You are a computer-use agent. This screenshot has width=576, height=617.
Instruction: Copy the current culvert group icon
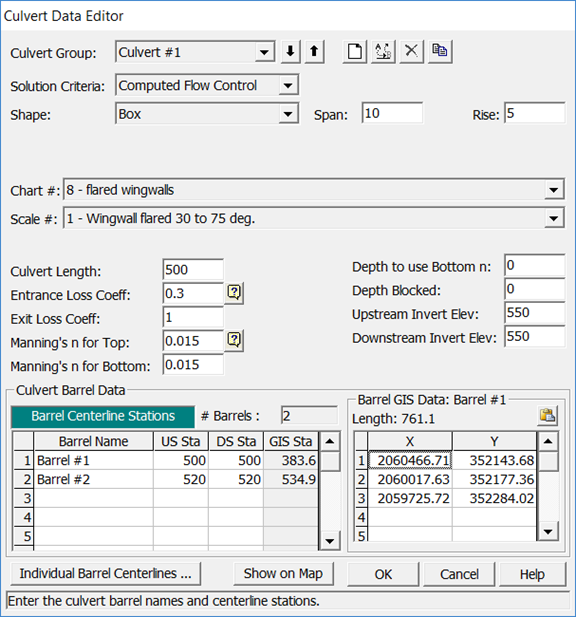coord(440,51)
